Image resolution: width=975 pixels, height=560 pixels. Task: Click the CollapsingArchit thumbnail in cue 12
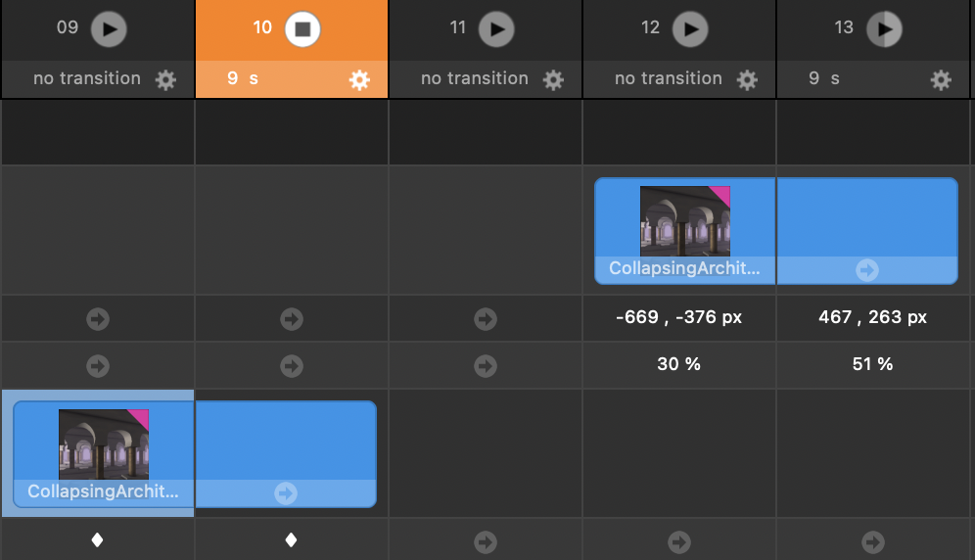point(684,221)
